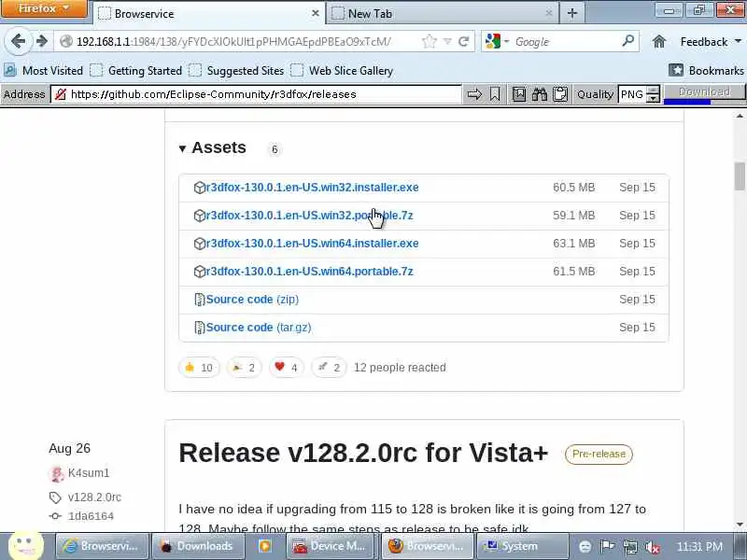Click the Bookmarks star icon in the bookmarks toolbar
Image resolution: width=747 pixels, height=560 pixels.
pos(675,70)
